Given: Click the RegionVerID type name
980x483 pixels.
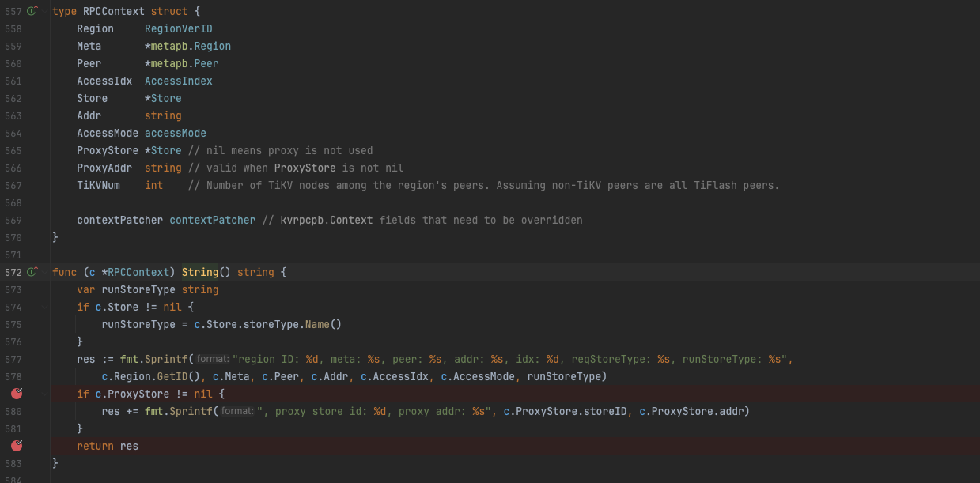Looking at the screenshot, I should (x=178, y=28).
